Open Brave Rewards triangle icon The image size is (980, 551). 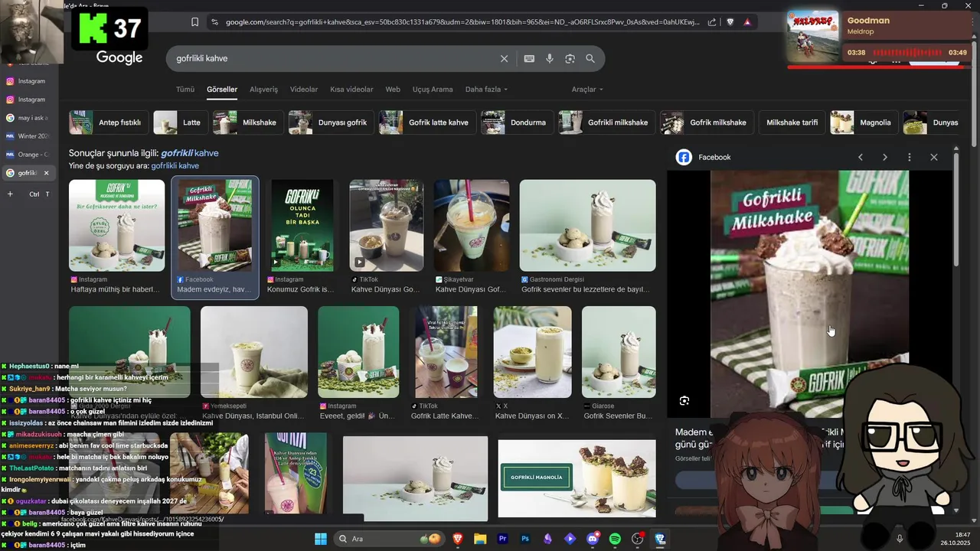coord(747,22)
